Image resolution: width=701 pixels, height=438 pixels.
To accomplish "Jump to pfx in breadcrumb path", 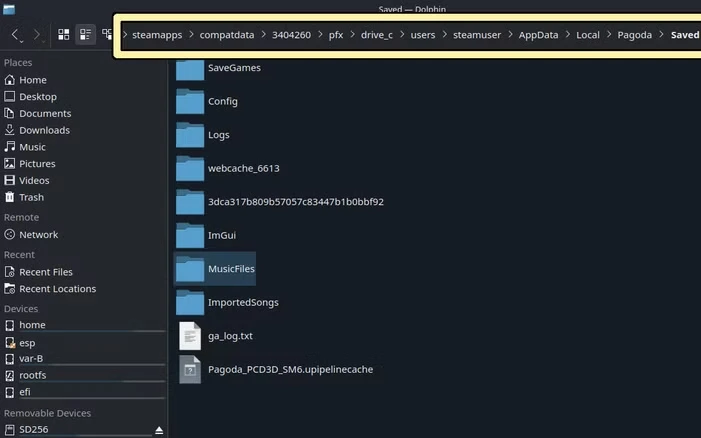I will pyautogui.click(x=336, y=35).
